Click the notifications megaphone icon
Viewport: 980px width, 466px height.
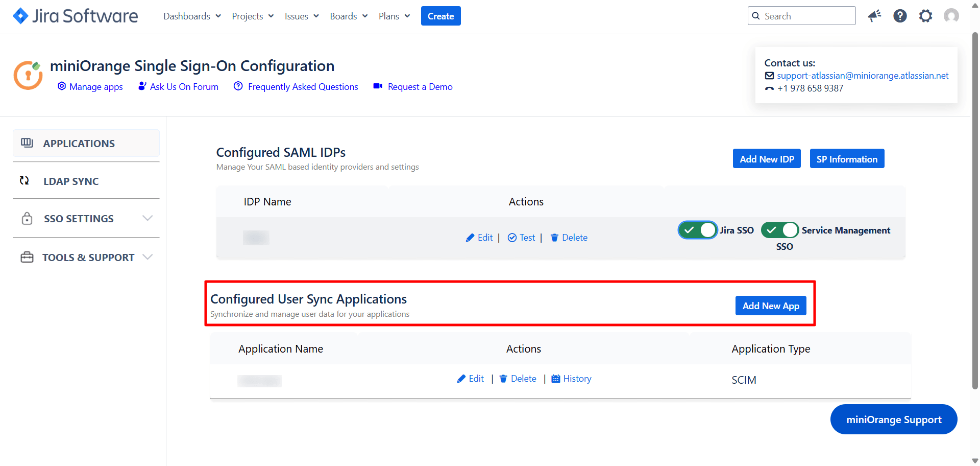(874, 16)
